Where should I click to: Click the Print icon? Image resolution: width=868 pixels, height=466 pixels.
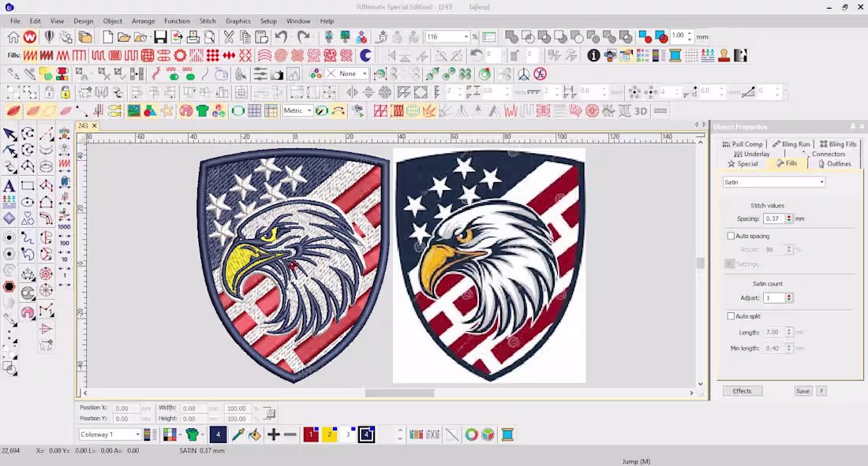tap(193, 37)
